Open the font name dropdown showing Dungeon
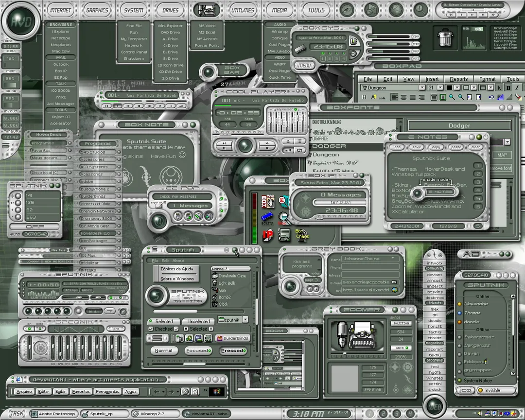Screen dimensions: 525x420 tap(422, 88)
